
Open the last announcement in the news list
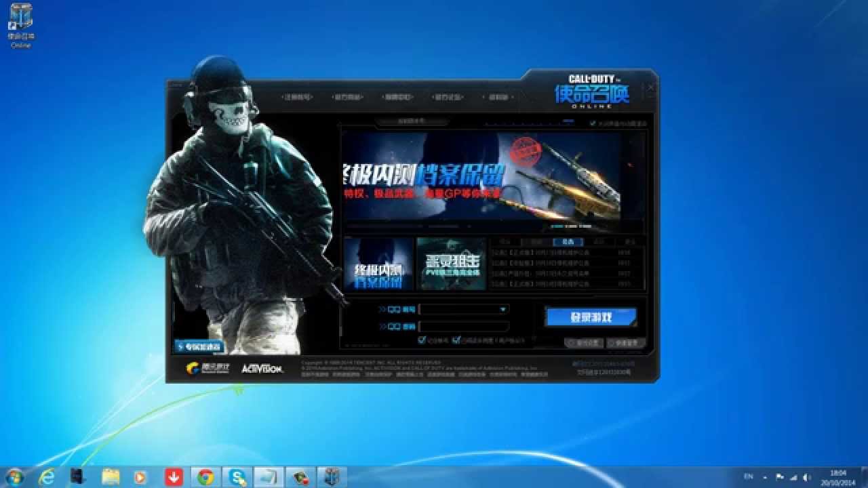point(560,284)
